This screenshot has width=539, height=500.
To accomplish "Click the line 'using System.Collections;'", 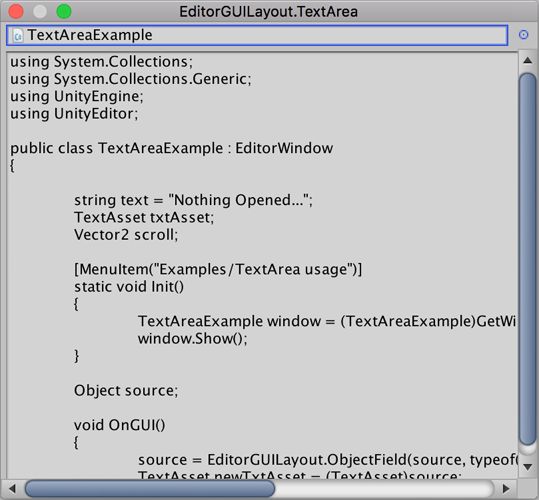I will [x=101, y=62].
